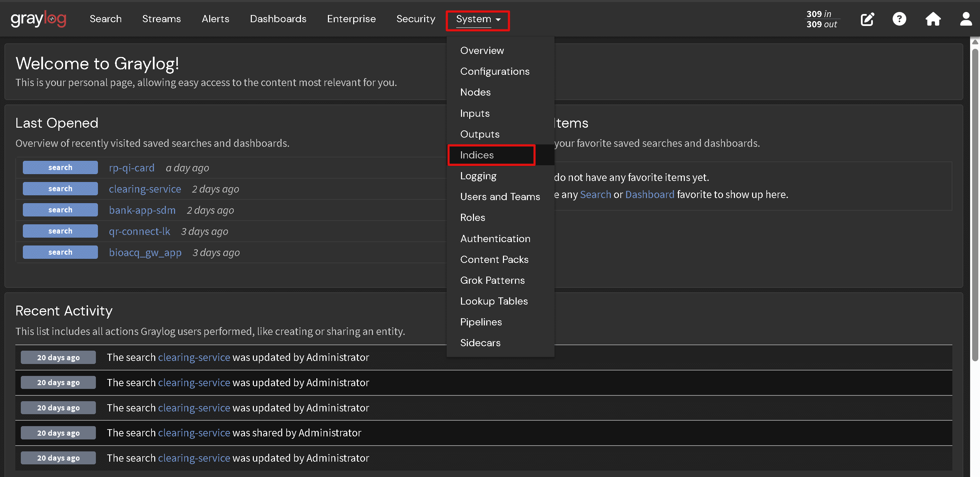Select Overview in System menu

(500, 51)
